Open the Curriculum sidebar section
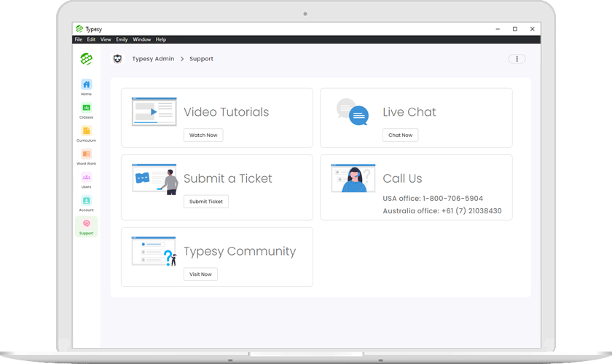 86,131
